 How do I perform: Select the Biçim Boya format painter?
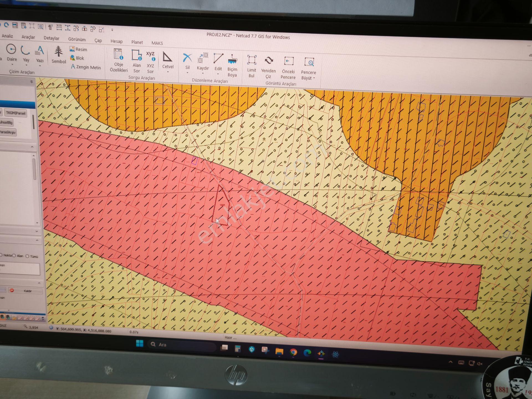[232, 66]
